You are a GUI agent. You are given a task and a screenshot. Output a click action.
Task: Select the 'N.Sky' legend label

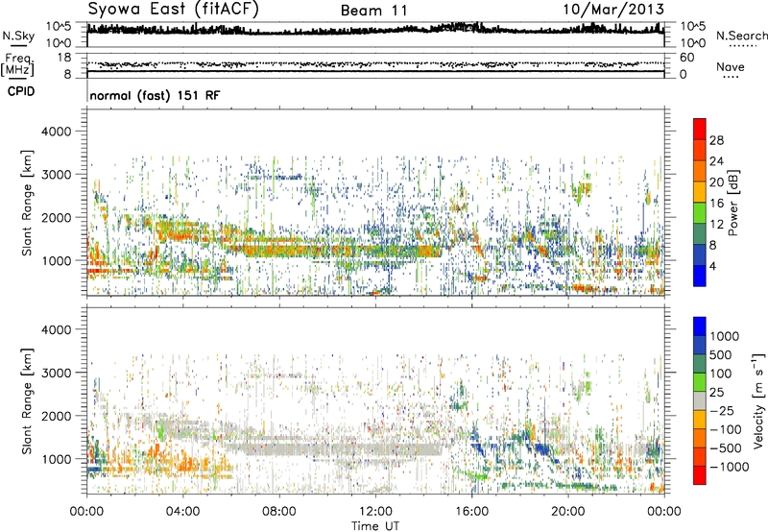(x=18, y=36)
